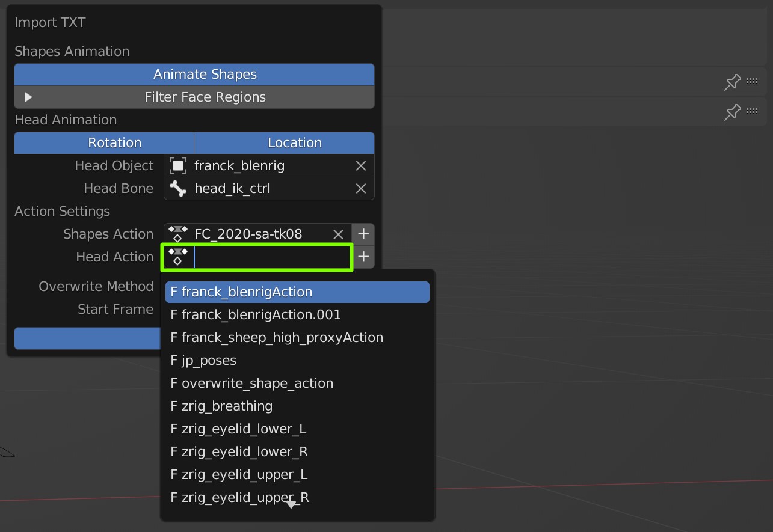773x532 pixels.
Task: Select the zrig_breathing action
Action: pos(297,406)
